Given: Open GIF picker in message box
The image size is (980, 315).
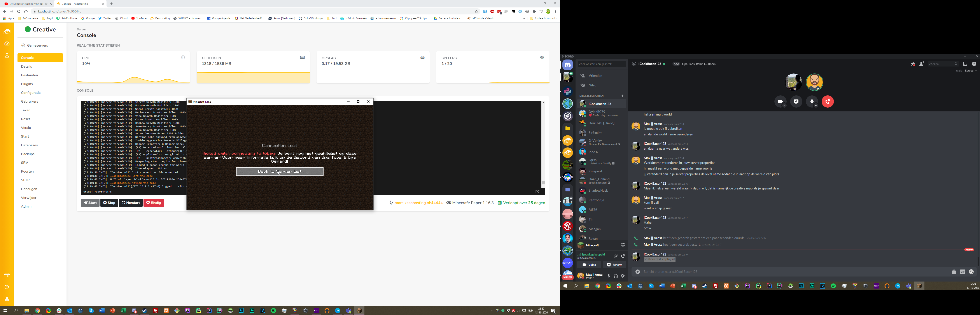Looking at the screenshot, I should click(962, 272).
